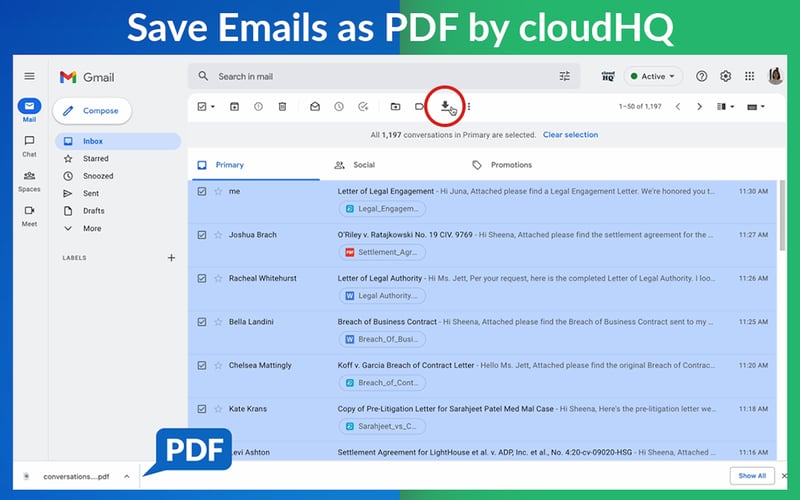Open the Levi Ashton Settlement Agreement email
The width and height of the screenshot is (800, 500).
(x=482, y=452)
